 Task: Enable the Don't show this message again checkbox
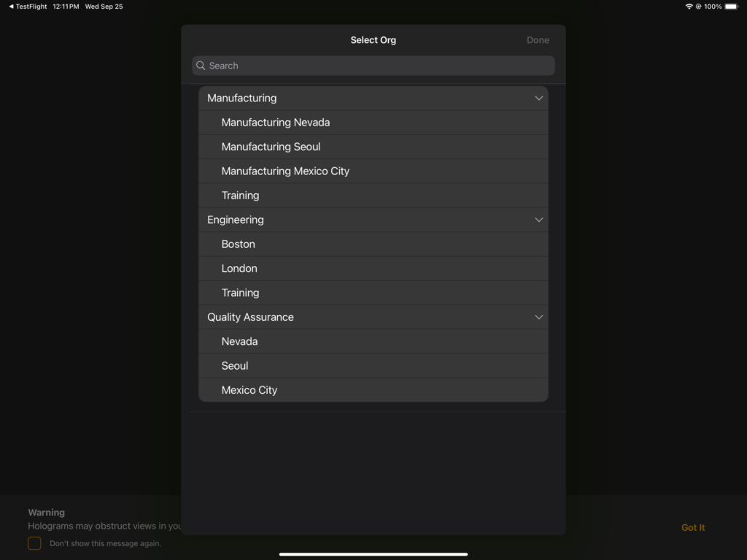(x=34, y=543)
